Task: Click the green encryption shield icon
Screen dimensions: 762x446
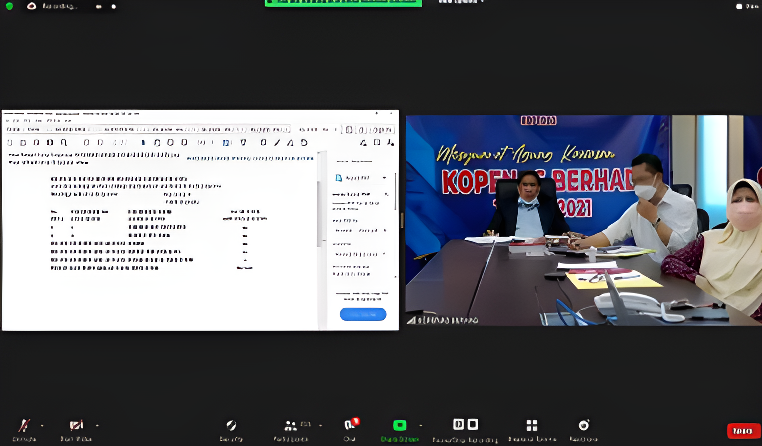Action: tap(9, 6)
